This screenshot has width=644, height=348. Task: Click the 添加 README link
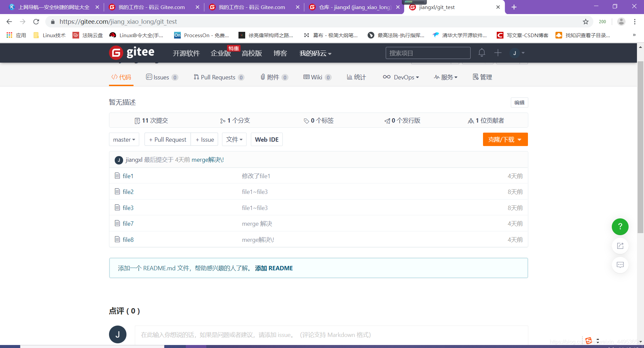click(x=274, y=268)
